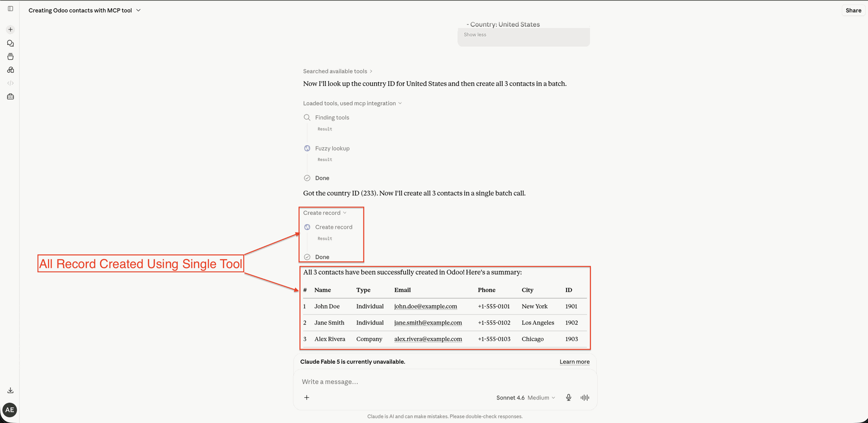
Task: Select the Jane Smith name cell
Action: pyautogui.click(x=329, y=323)
